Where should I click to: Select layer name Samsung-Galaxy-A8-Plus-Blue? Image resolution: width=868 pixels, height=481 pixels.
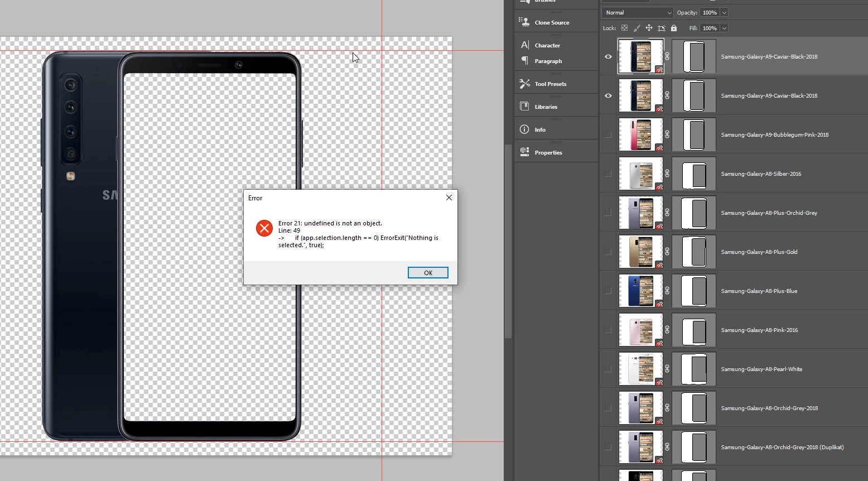click(759, 291)
